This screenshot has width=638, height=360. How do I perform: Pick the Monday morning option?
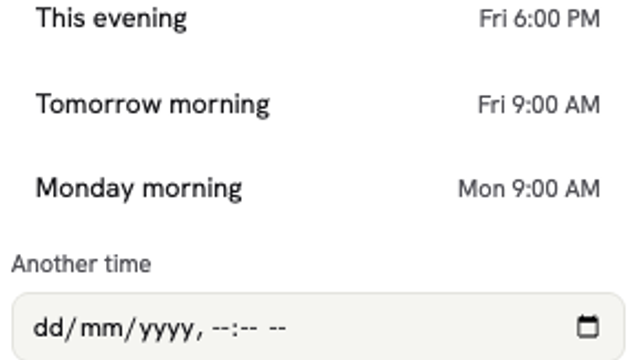[x=318, y=189]
